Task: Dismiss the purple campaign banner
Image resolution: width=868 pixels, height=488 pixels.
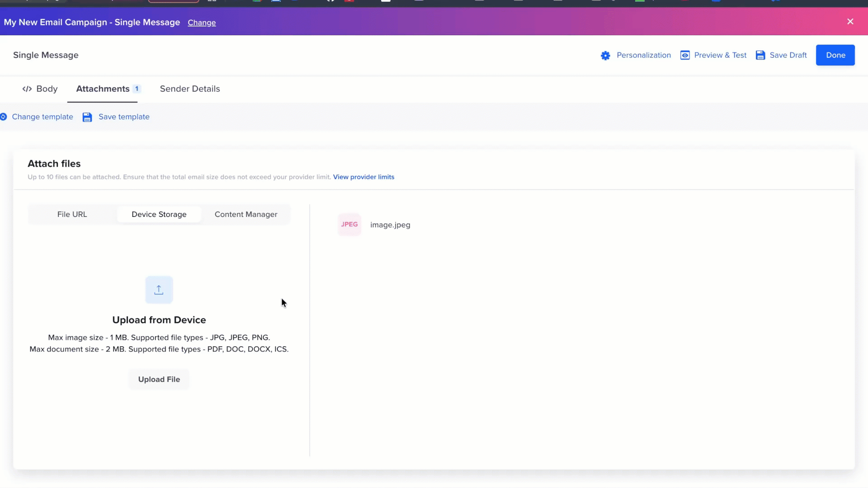Action: [850, 21]
